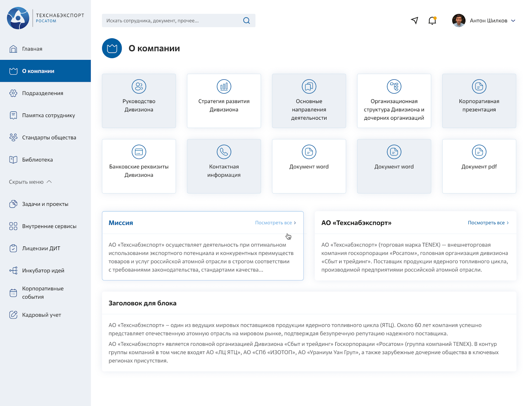The image size is (532, 406).
Task: Open Подразделения sidebar section
Action: [x=42, y=93]
